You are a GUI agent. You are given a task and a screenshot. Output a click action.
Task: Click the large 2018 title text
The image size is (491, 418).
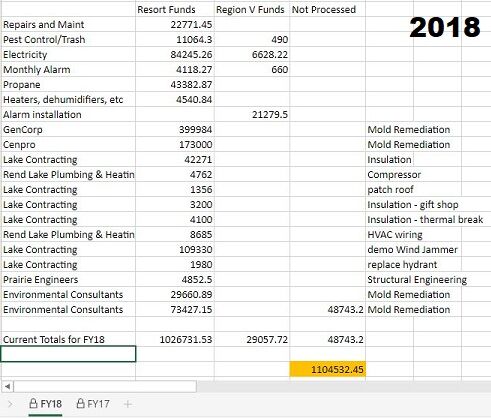[445, 27]
